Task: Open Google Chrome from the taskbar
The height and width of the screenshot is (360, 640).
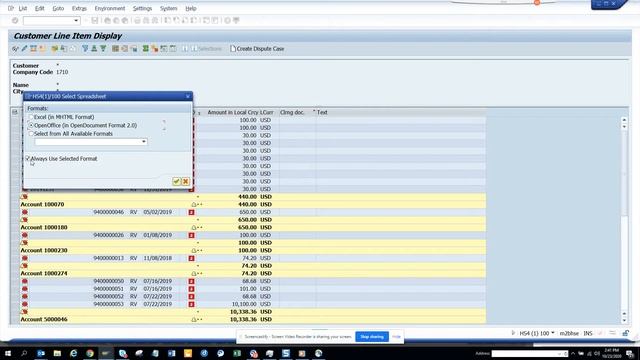Action: pyautogui.click(x=90, y=353)
